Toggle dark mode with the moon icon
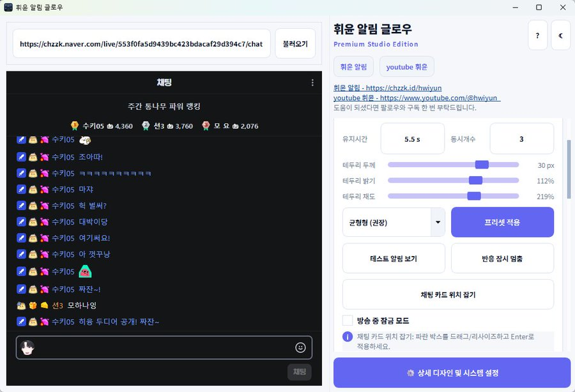The height and width of the screenshot is (392, 575). pos(560,35)
